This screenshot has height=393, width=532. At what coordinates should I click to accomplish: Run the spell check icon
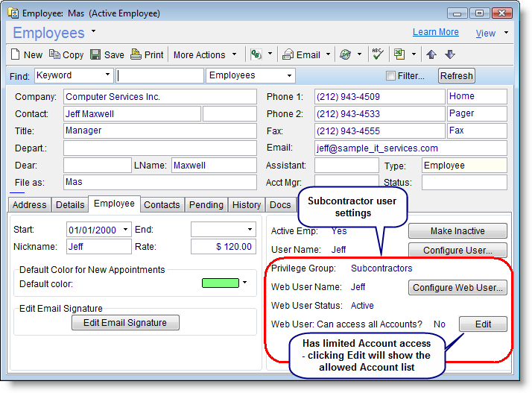pos(377,54)
